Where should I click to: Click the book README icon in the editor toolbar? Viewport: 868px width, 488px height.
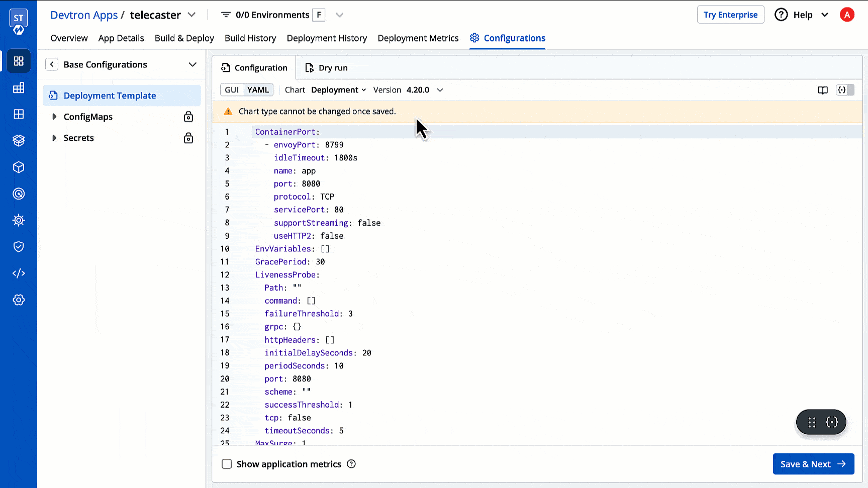(823, 90)
